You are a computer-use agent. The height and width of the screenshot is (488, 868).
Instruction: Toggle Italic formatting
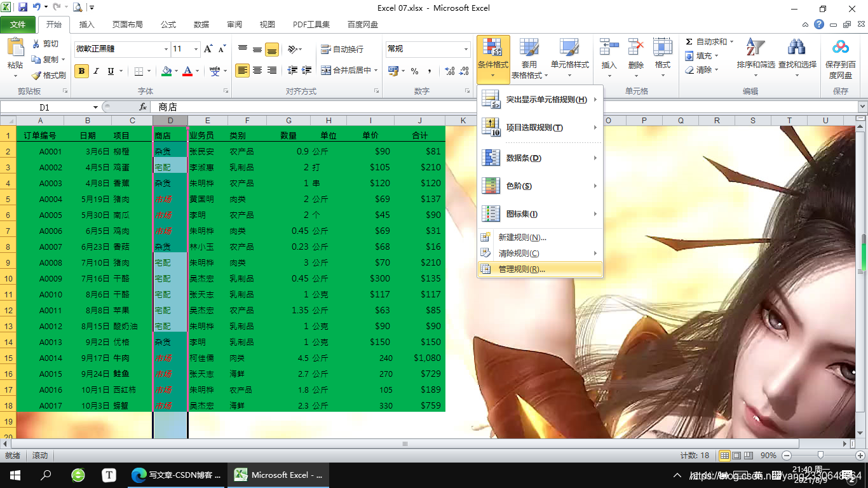pyautogui.click(x=96, y=71)
